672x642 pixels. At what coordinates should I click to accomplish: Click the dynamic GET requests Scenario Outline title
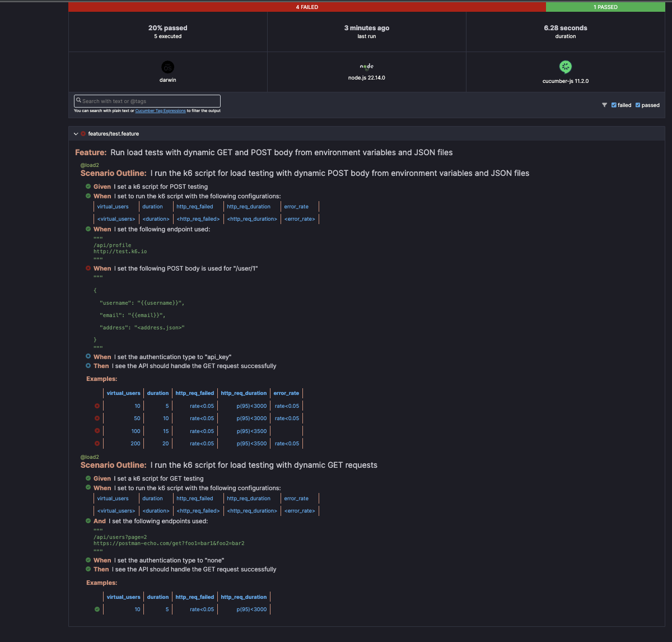[229, 465]
